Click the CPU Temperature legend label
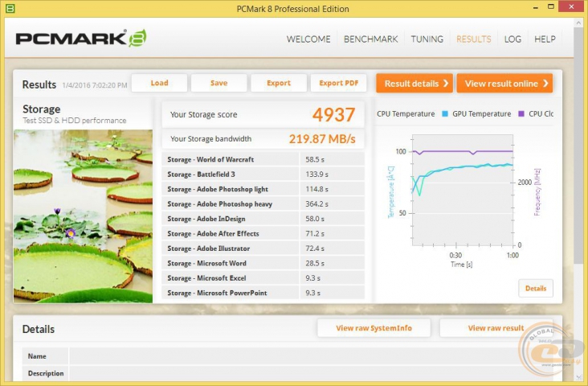The image size is (588, 386). tap(406, 113)
